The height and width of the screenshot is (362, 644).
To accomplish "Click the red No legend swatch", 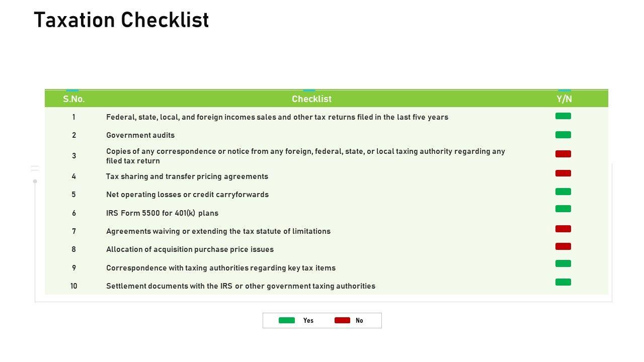I will [342, 320].
